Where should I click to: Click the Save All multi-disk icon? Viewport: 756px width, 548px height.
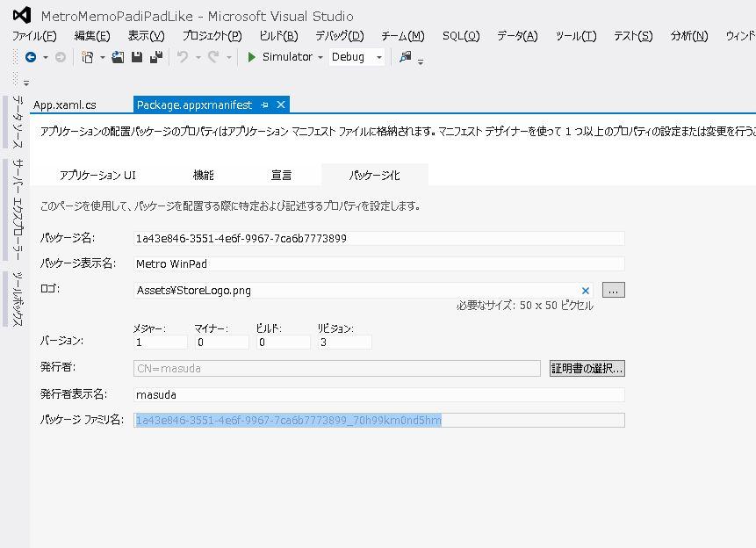pos(156,57)
